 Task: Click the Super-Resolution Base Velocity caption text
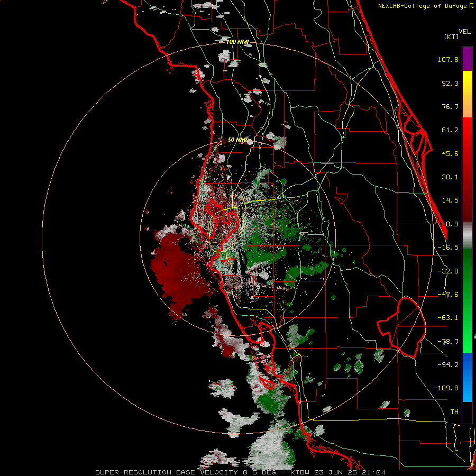coord(240,472)
